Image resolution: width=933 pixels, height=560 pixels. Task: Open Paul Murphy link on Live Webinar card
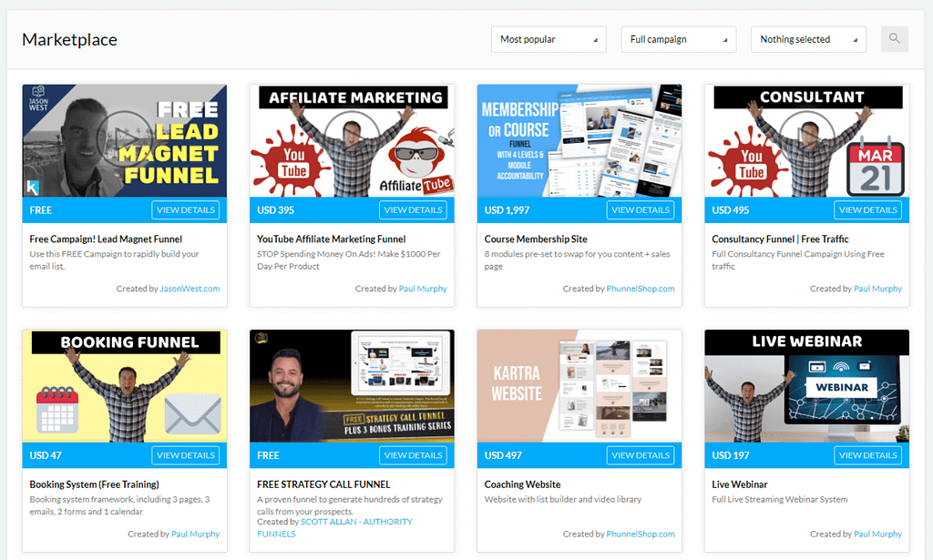(x=877, y=534)
